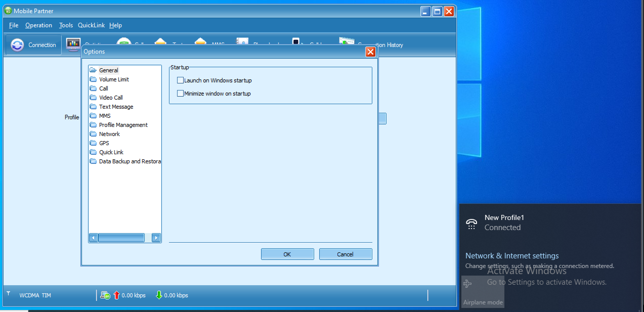Click the tree scrollbar left arrow

(93, 238)
